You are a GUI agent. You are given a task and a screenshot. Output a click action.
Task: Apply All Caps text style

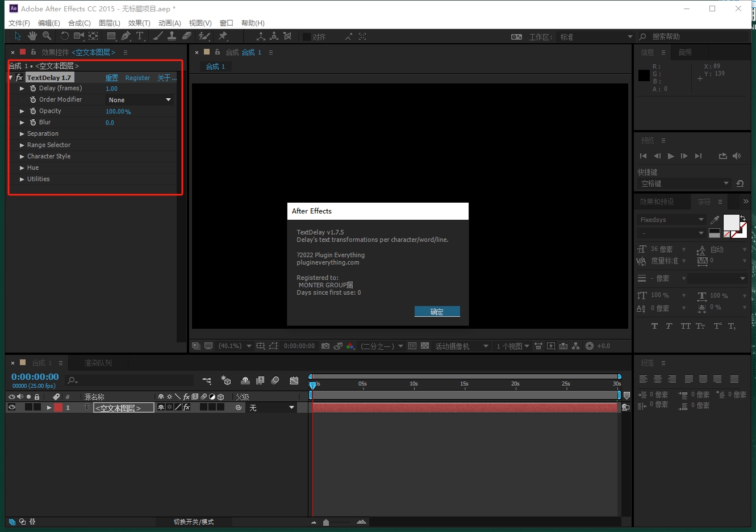point(686,326)
